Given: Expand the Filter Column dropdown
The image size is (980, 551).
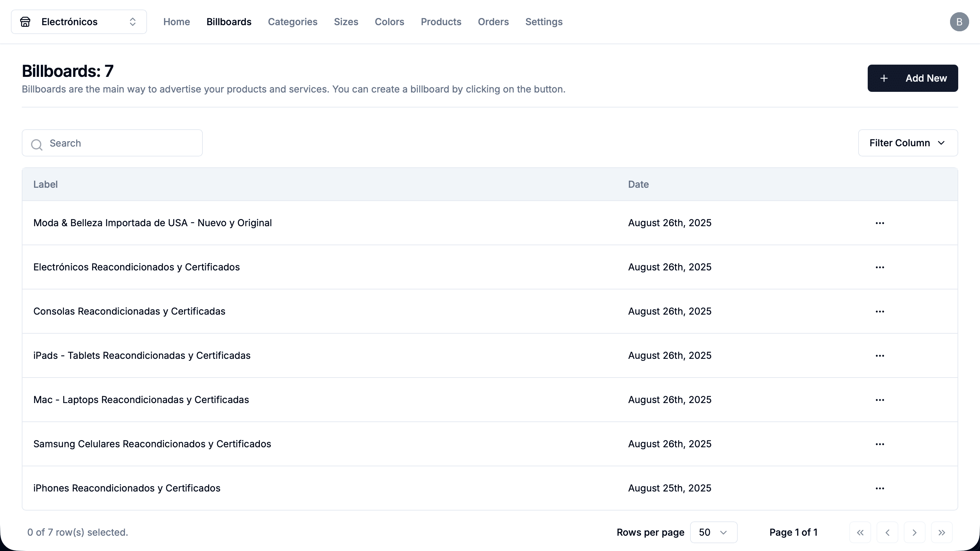Looking at the screenshot, I should (908, 143).
